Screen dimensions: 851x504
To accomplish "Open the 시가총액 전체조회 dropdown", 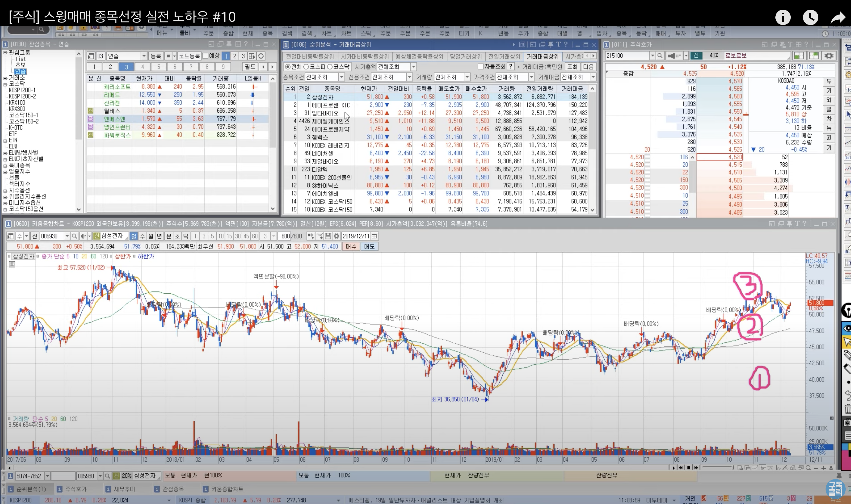I will [x=413, y=67].
